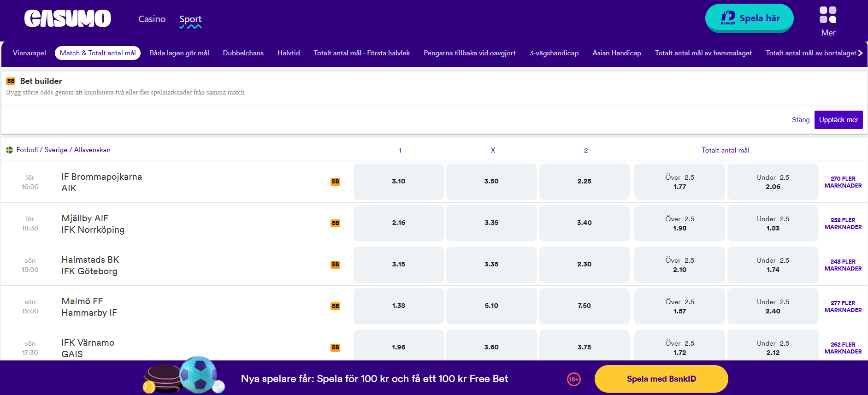The height and width of the screenshot is (395, 868).
Task: Select Match & Totalt antal mål tab
Action: (98, 53)
